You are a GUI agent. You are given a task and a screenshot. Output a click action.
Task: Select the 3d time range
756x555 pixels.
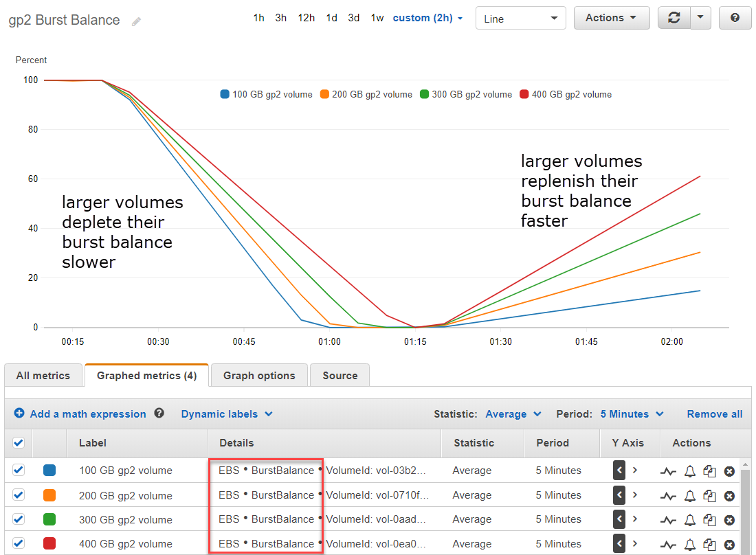click(x=354, y=18)
